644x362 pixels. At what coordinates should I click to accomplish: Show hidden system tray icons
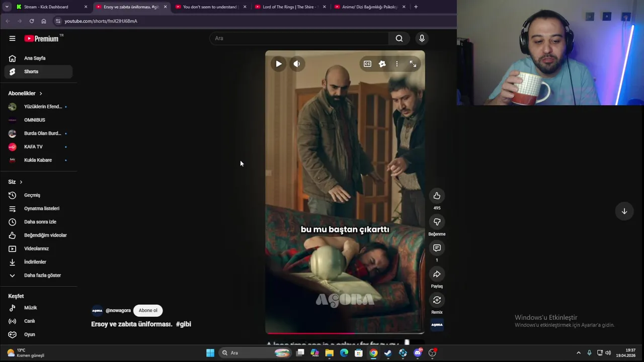pyautogui.click(x=579, y=353)
